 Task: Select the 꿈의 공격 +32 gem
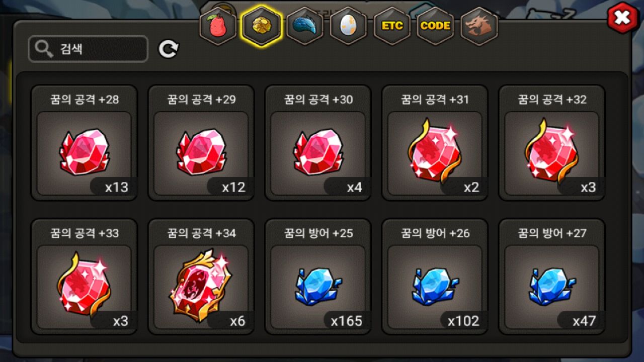(551, 143)
